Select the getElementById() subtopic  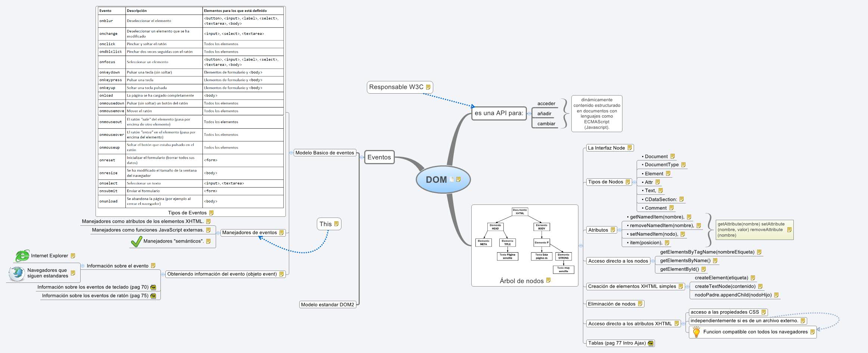tap(679, 269)
